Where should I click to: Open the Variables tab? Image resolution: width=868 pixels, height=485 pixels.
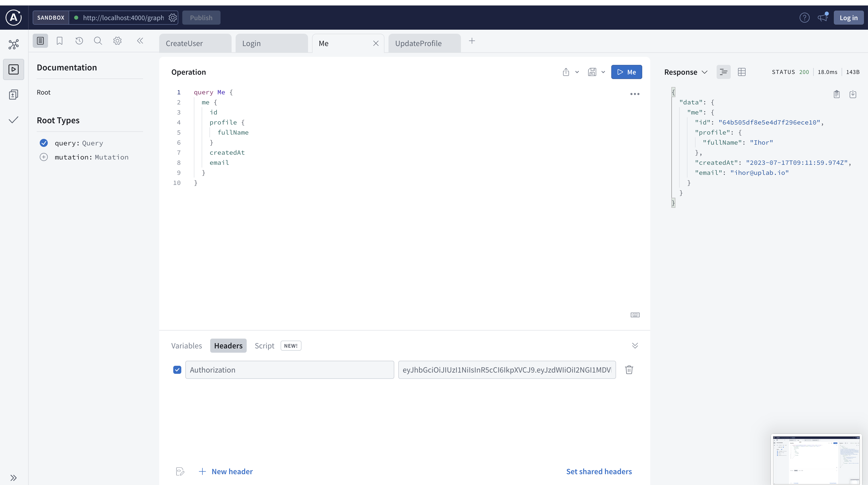tap(186, 345)
